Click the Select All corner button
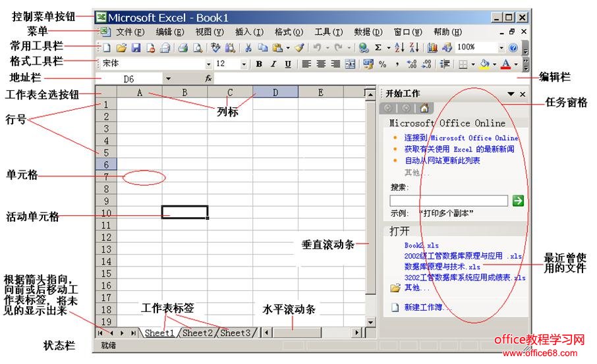 point(106,92)
